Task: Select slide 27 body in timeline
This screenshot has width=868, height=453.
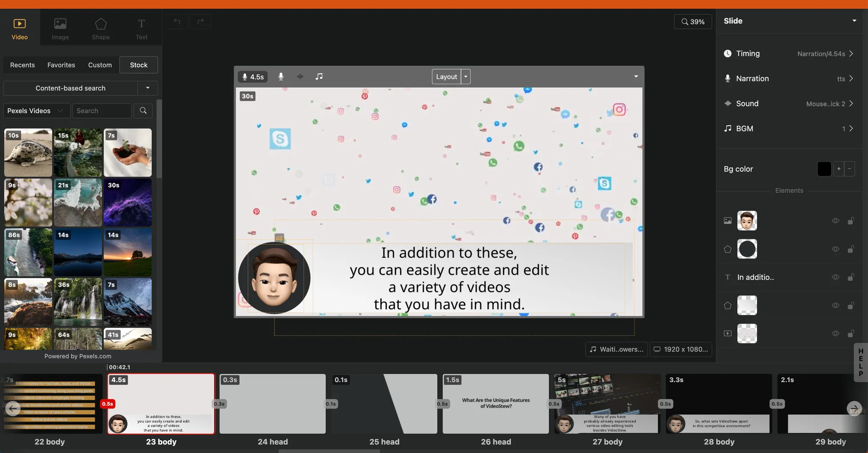Action: (607, 404)
